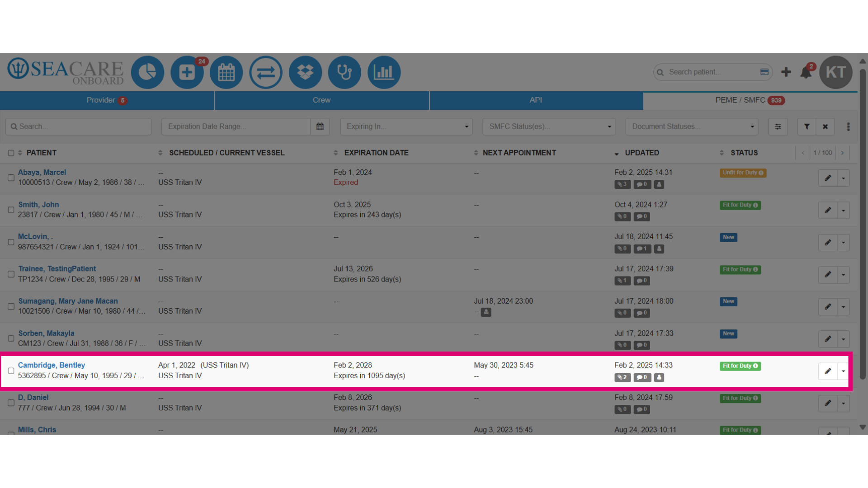Viewport: 868px width, 488px height.
Task: Edit Abaya, Marcel with pencil icon
Action: coord(828,178)
